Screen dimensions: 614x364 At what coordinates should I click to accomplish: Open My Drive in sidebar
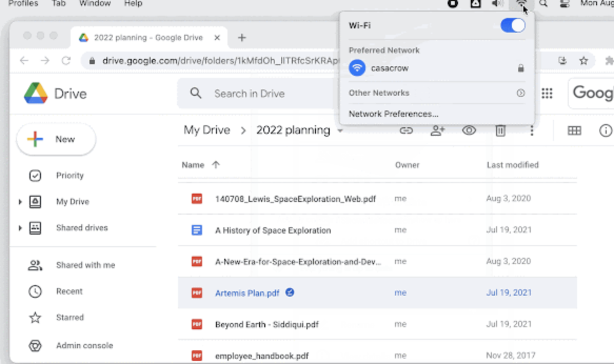73,202
